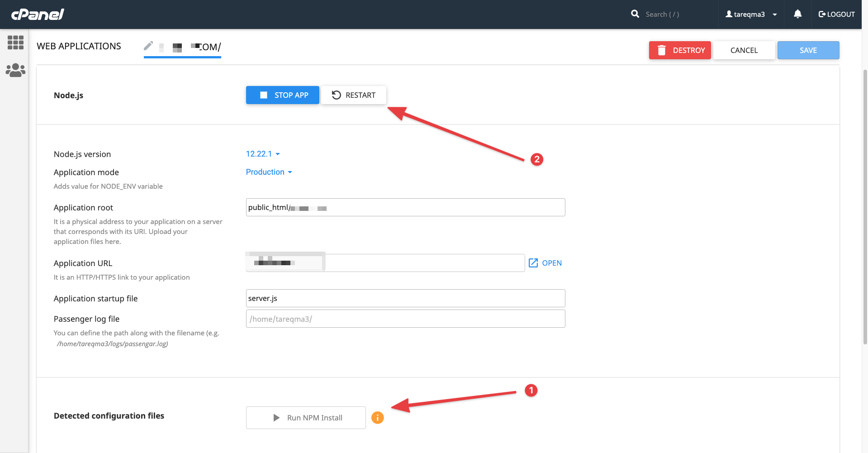Open the tareqma3 user menu

click(x=751, y=14)
